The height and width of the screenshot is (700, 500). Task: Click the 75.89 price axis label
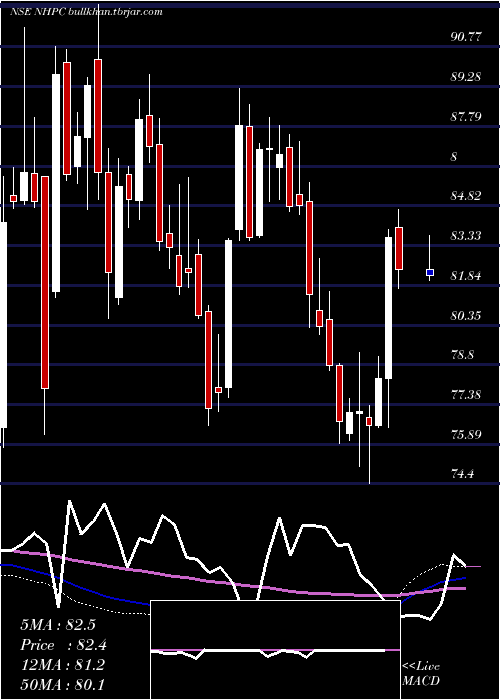click(x=466, y=434)
